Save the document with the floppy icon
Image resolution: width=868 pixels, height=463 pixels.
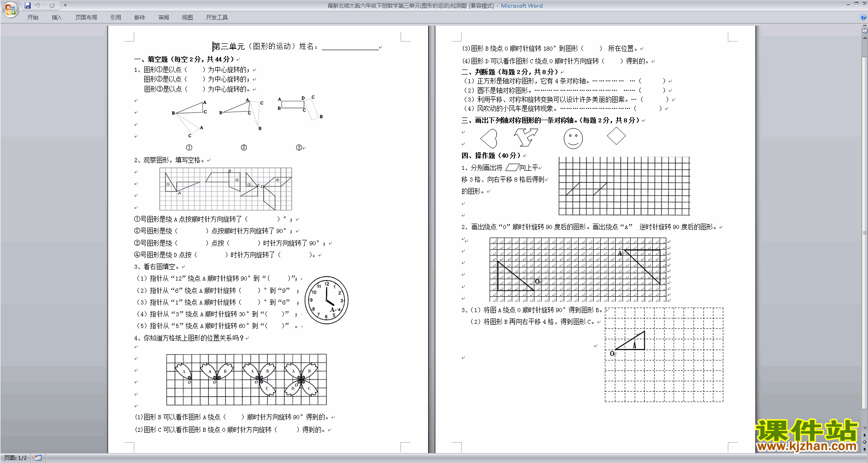click(x=28, y=5)
